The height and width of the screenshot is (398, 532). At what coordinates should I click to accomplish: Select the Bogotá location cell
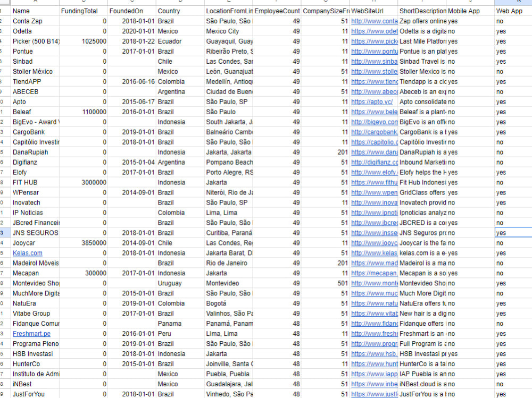tap(229, 303)
